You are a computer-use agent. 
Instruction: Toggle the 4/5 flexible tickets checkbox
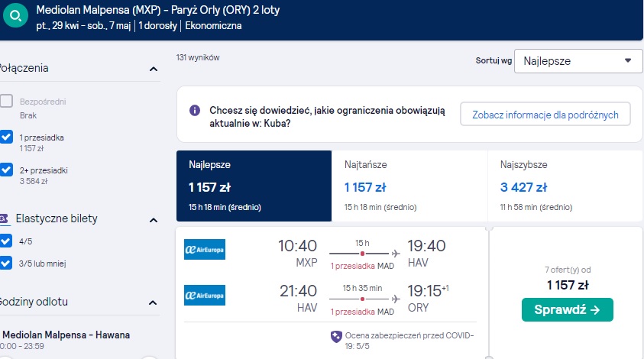[6, 241]
